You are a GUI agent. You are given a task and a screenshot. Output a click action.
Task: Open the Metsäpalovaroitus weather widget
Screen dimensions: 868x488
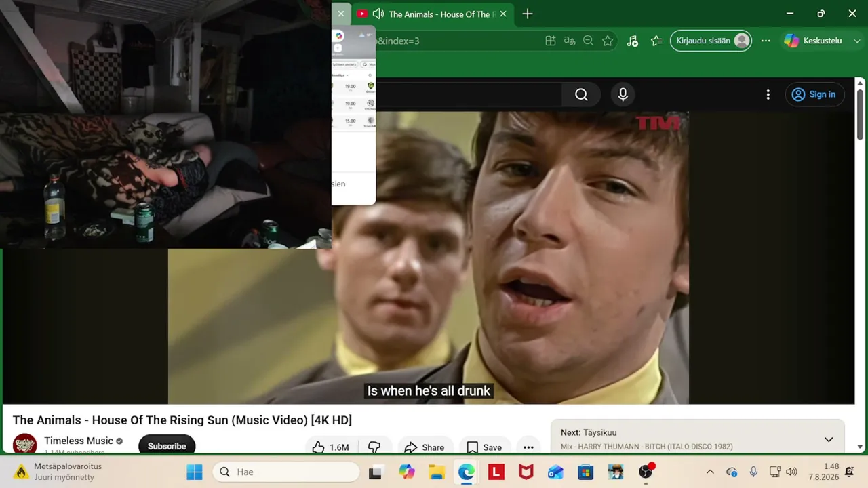(x=58, y=472)
